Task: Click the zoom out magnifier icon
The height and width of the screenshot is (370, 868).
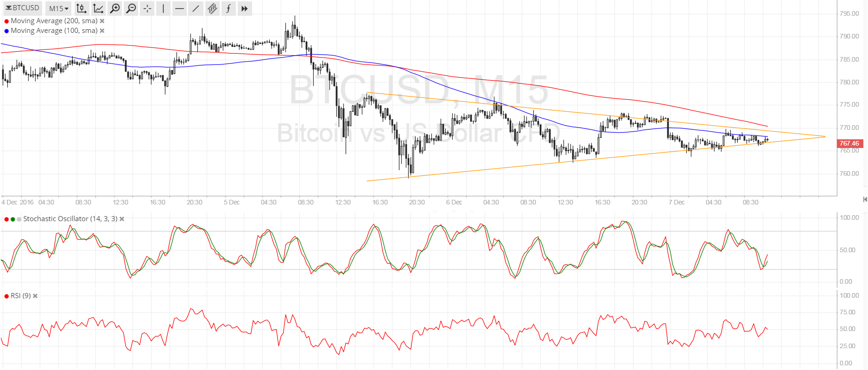Action: (131, 8)
